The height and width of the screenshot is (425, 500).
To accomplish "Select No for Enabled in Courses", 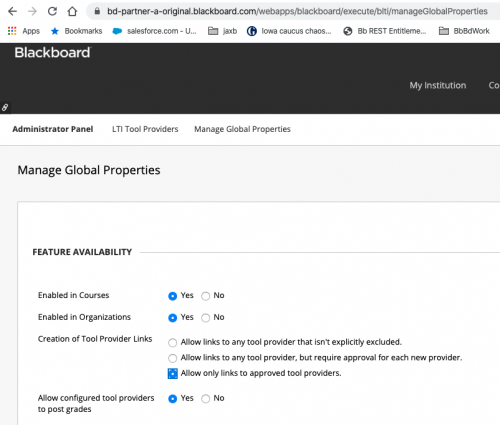I will point(206,296).
